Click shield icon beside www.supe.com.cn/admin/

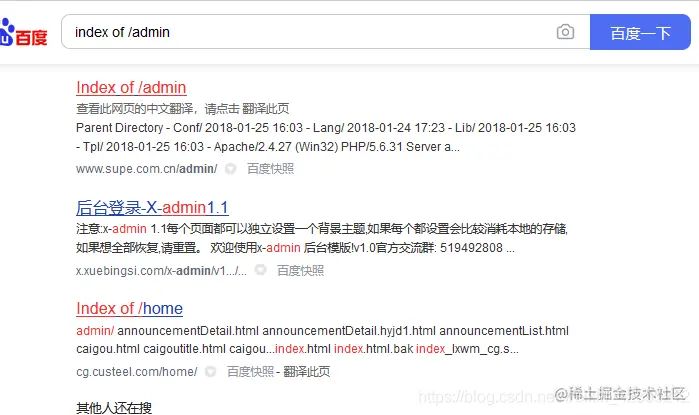pyautogui.click(x=230, y=169)
